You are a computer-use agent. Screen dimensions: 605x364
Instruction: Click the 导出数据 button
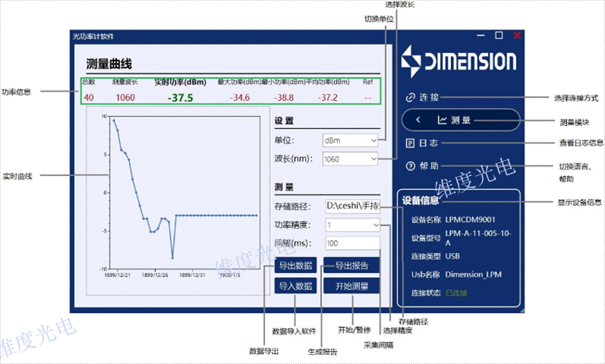(295, 265)
